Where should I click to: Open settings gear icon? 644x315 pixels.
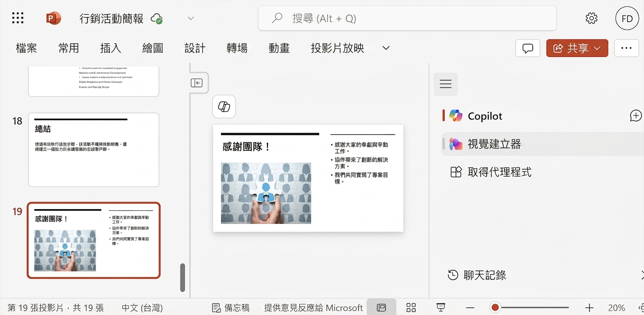(591, 18)
